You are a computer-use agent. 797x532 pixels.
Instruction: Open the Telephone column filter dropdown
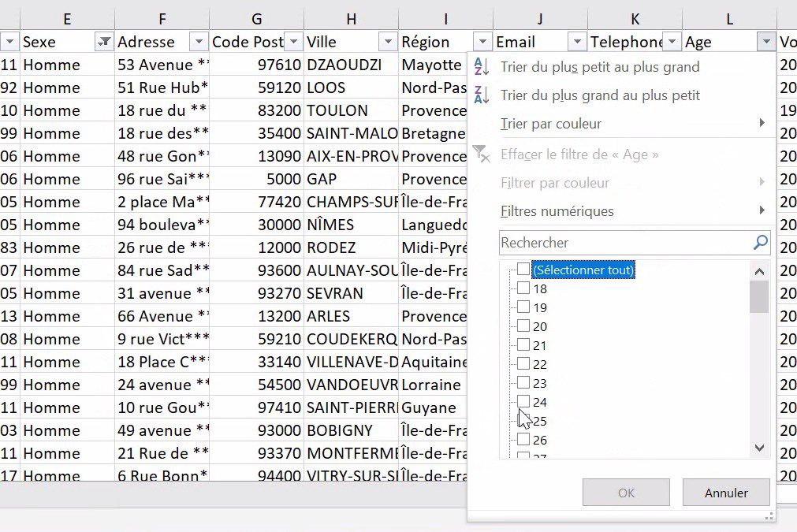(x=671, y=41)
